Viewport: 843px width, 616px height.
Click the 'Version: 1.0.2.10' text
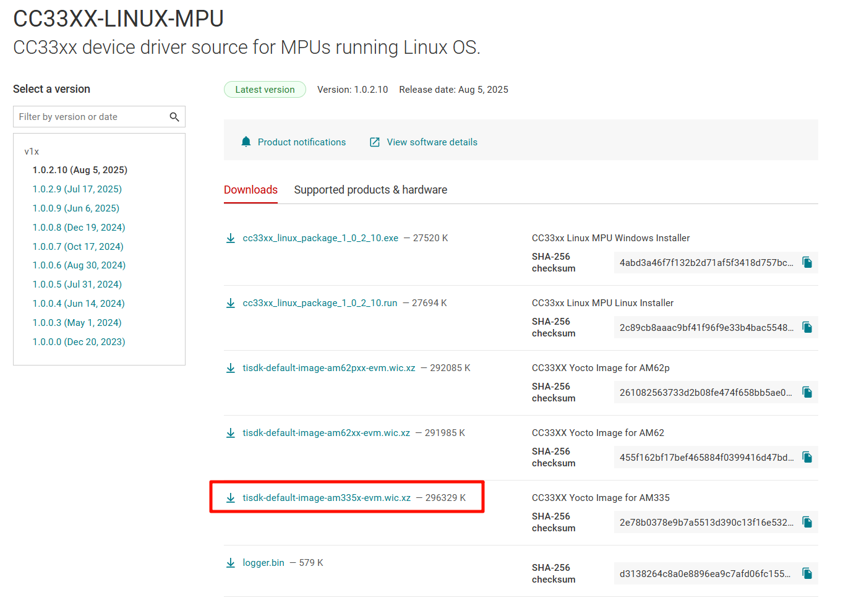point(353,90)
